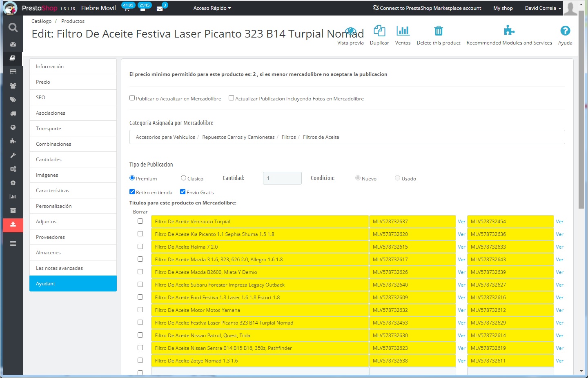Click the Delete this product trash icon

pos(438,31)
